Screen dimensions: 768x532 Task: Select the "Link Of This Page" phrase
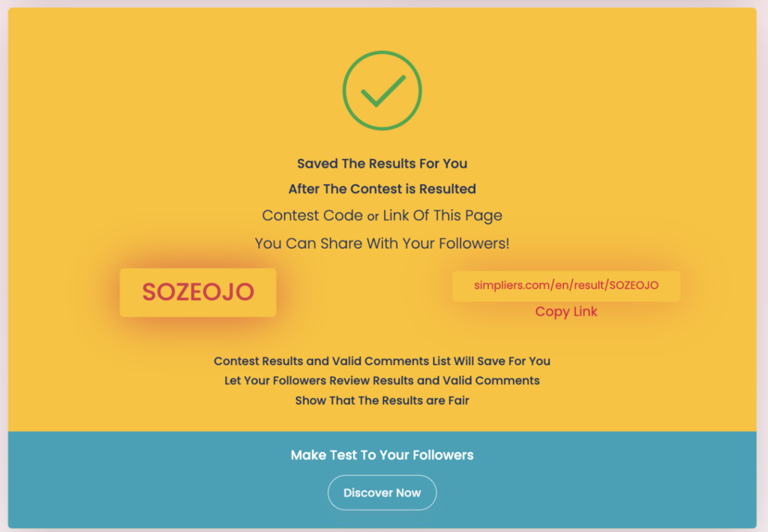pos(442,216)
